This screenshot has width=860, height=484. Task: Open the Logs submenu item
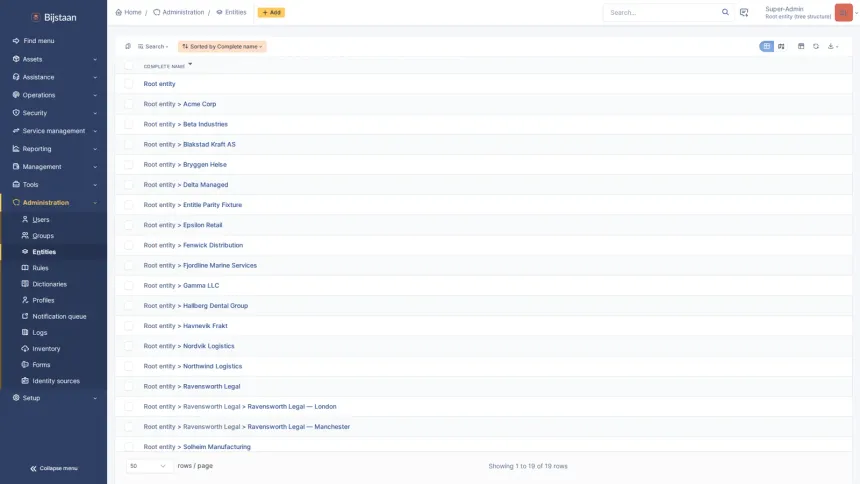click(39, 333)
